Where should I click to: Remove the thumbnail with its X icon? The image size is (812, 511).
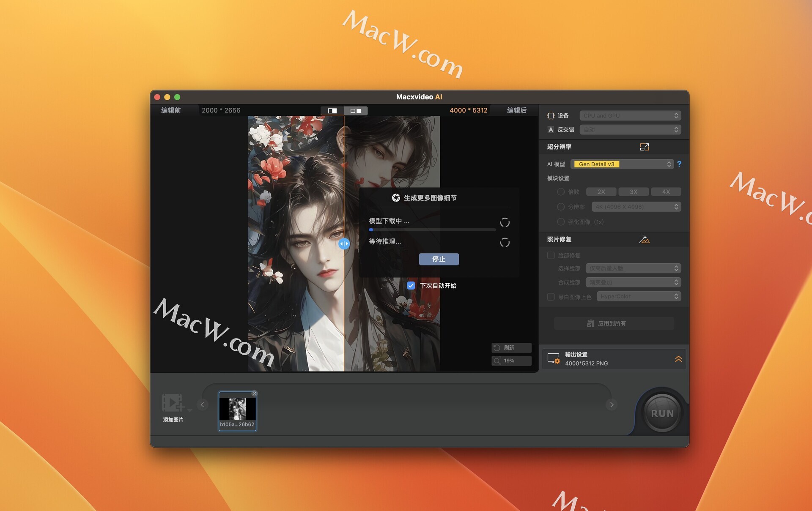pos(254,393)
